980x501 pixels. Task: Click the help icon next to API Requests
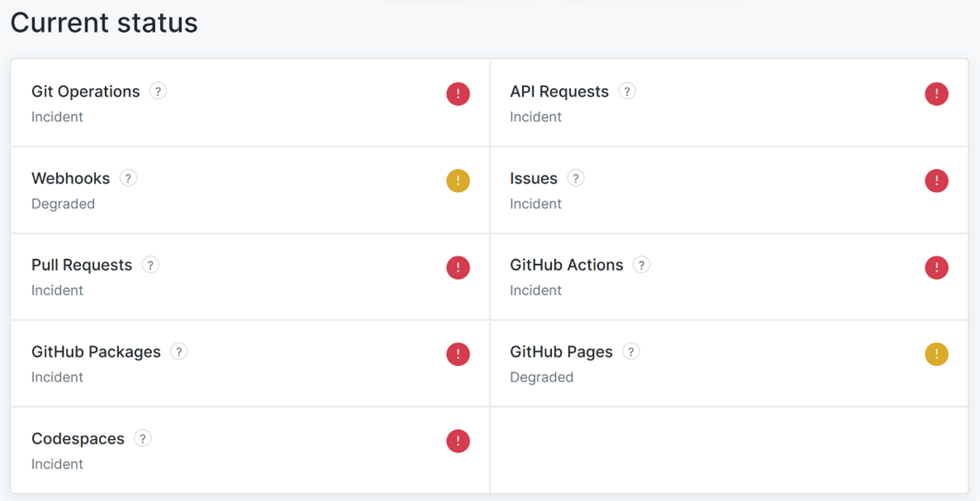click(627, 92)
